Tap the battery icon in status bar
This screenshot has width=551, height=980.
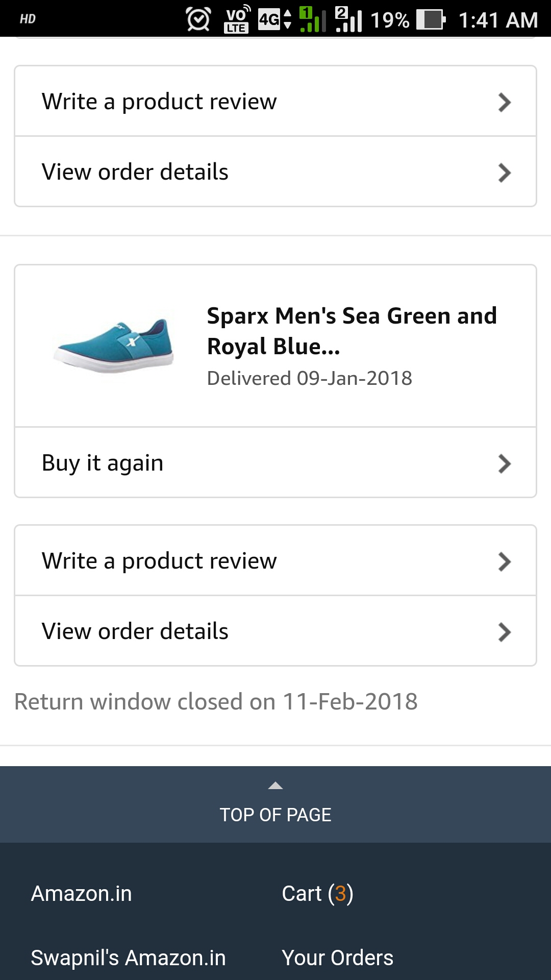tap(431, 20)
